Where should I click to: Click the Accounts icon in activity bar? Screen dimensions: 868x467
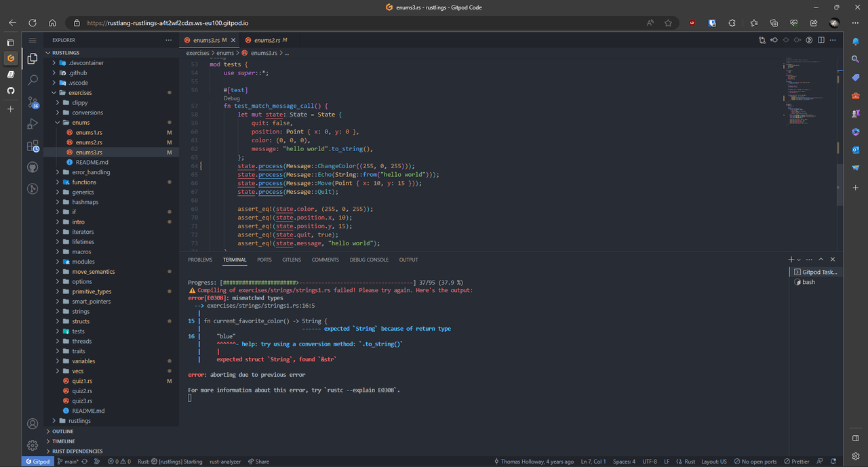[33, 424]
